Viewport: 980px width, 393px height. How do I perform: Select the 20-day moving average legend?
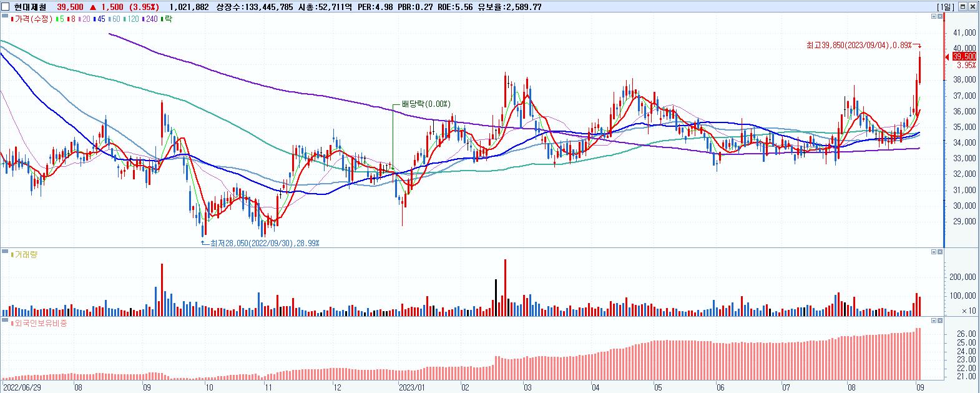[84, 19]
